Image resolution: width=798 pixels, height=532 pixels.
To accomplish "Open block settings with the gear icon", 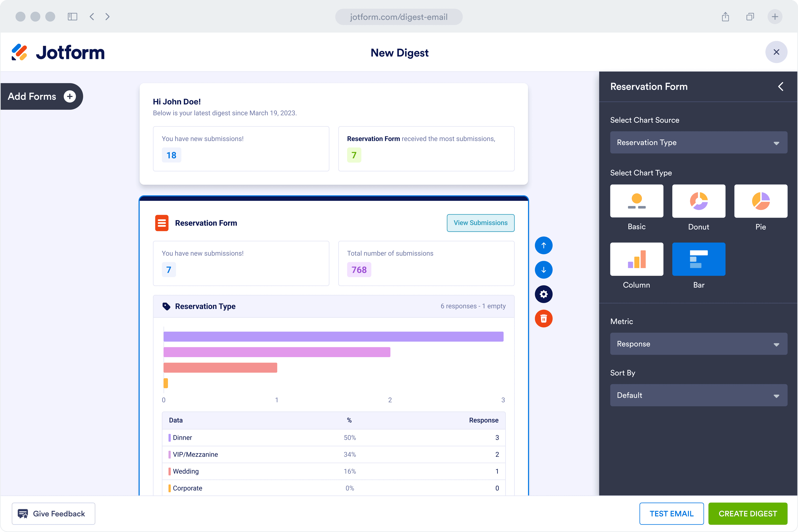I will 543,294.
